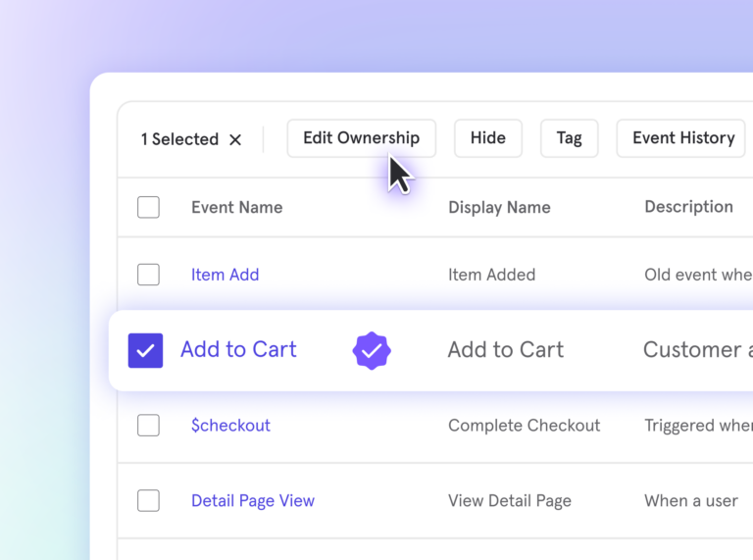753x560 pixels.
Task: Click the '1 Selected' label
Action: click(x=179, y=139)
